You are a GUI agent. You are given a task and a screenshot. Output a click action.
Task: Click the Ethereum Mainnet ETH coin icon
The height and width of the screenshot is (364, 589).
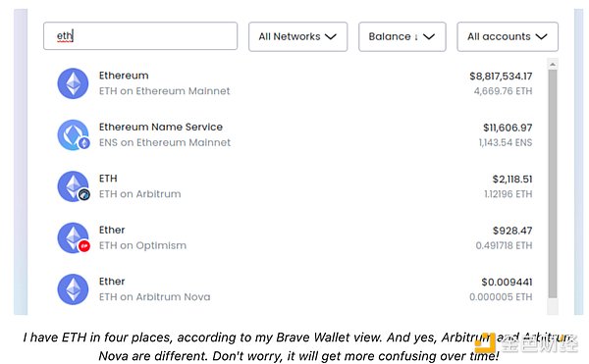(73, 83)
